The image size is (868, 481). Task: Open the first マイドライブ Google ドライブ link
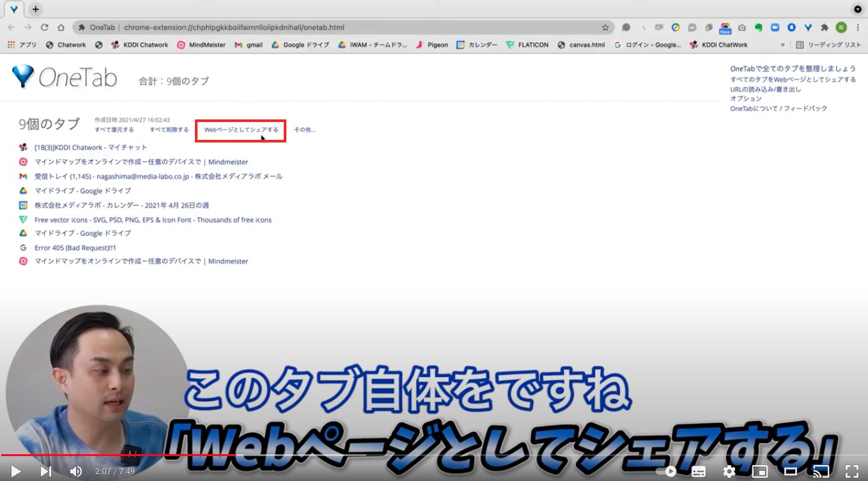coord(82,190)
